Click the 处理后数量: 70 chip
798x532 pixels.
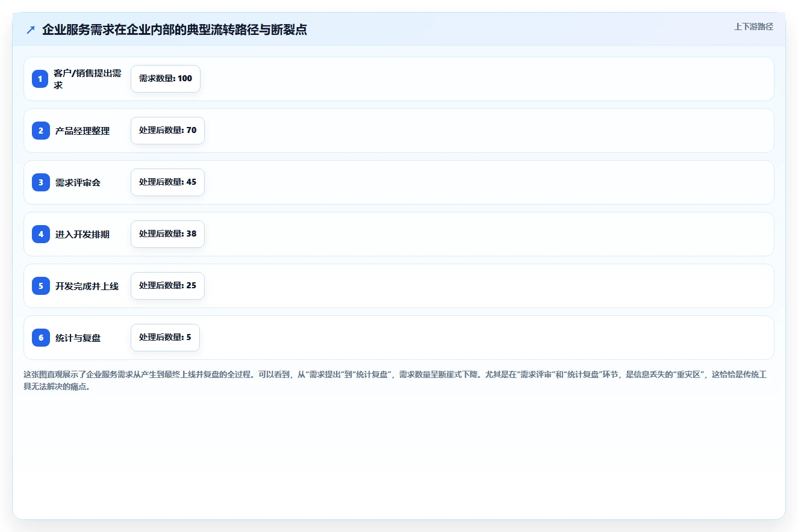(x=167, y=131)
